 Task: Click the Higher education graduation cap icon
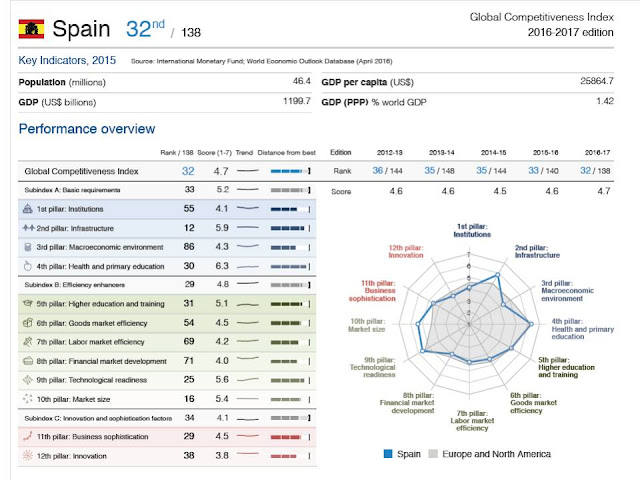click(28, 303)
